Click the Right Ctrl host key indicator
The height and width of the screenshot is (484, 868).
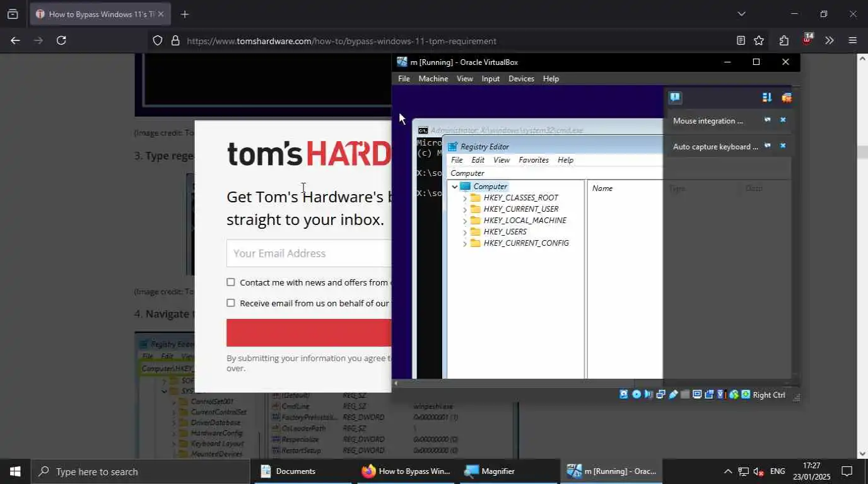769,395
